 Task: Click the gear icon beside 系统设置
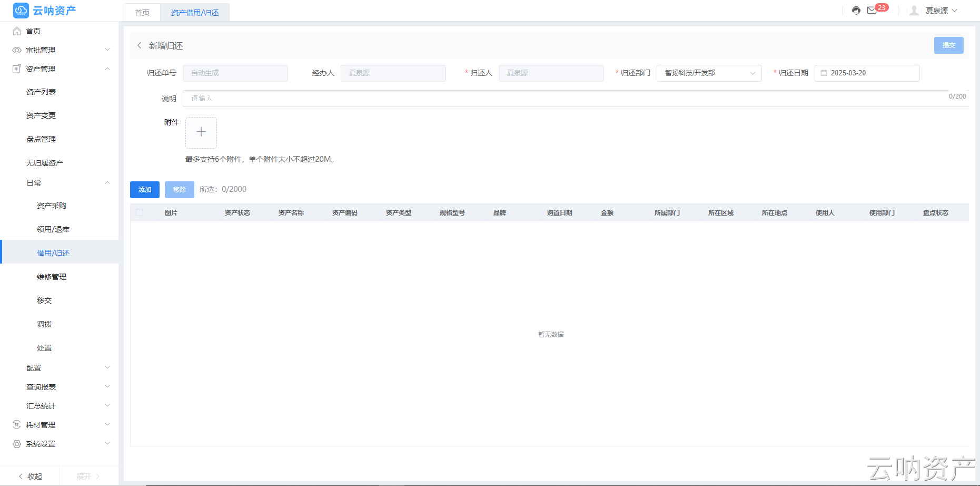[17, 444]
